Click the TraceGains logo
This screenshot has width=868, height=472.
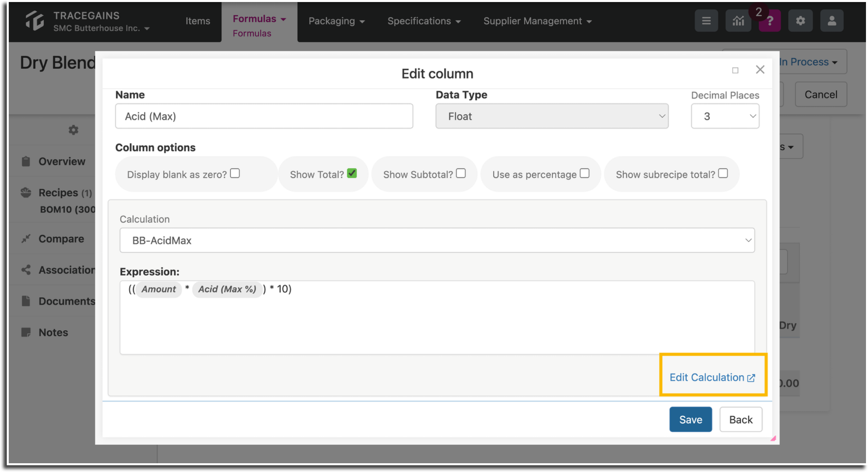[35, 21]
